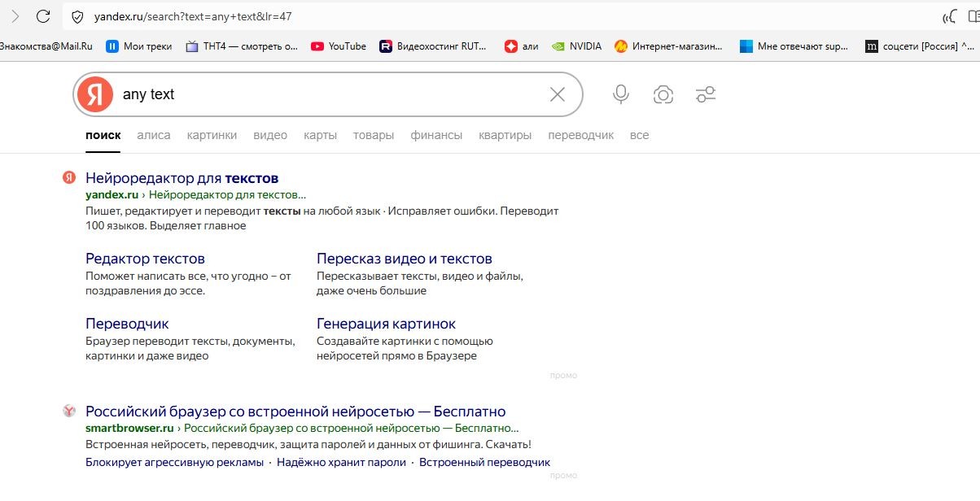Start voice search with the microphone icon
The width and height of the screenshot is (980, 501).
pyautogui.click(x=621, y=94)
